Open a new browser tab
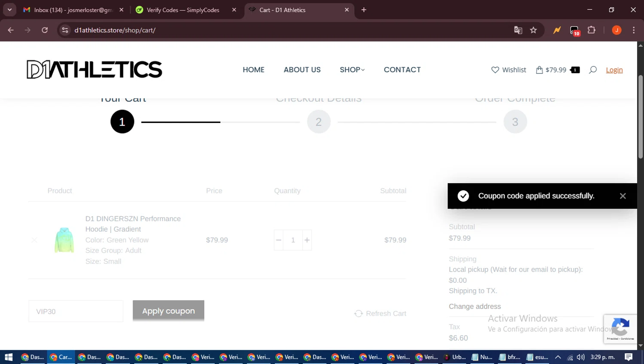The width and height of the screenshot is (644, 364). (364, 10)
